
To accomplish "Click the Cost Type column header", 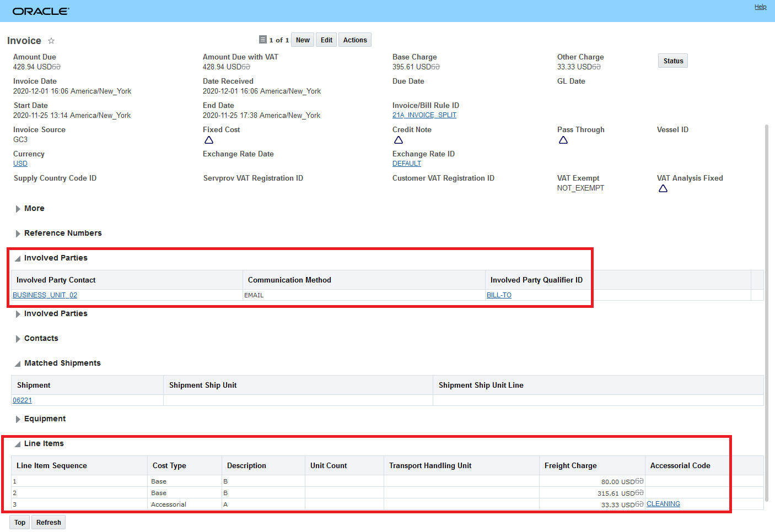I will (x=185, y=465).
